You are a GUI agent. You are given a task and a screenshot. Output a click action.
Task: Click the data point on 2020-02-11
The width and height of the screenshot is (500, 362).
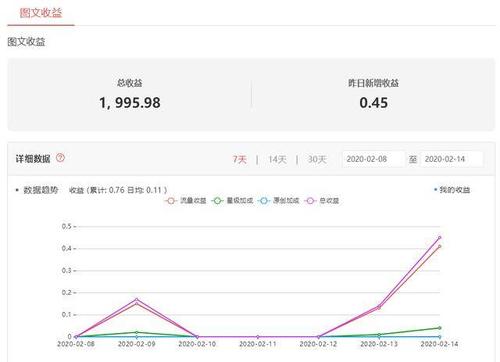click(x=258, y=337)
